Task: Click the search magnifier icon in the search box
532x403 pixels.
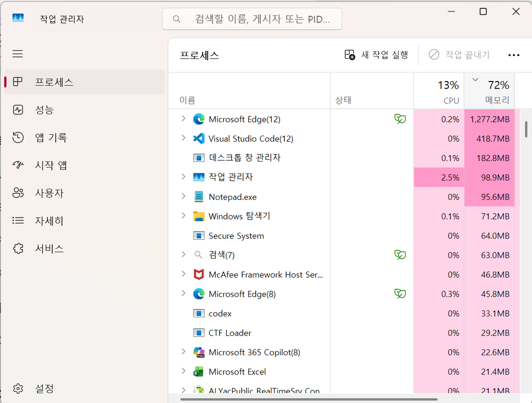Action: pyautogui.click(x=177, y=19)
